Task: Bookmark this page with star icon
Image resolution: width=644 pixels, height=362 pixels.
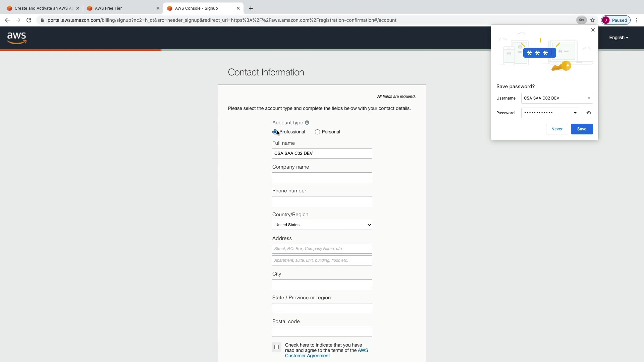Action: pos(592,20)
